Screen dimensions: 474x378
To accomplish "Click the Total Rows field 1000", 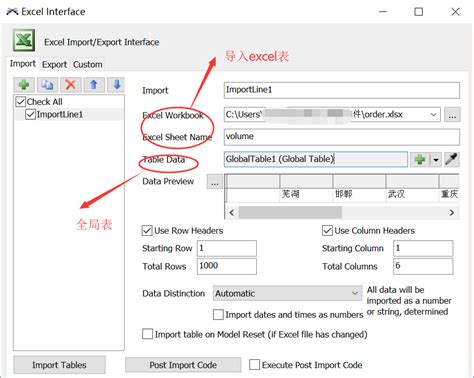I will click(227, 266).
